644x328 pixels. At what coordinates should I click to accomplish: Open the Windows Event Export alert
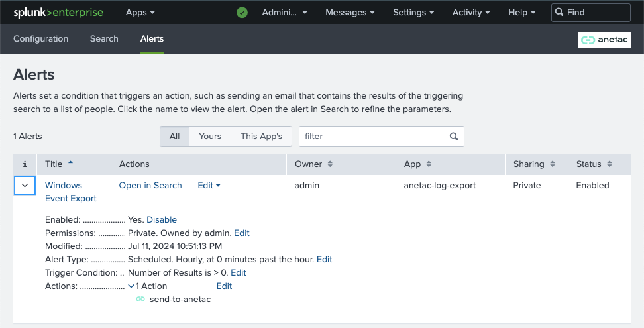pyautogui.click(x=71, y=191)
